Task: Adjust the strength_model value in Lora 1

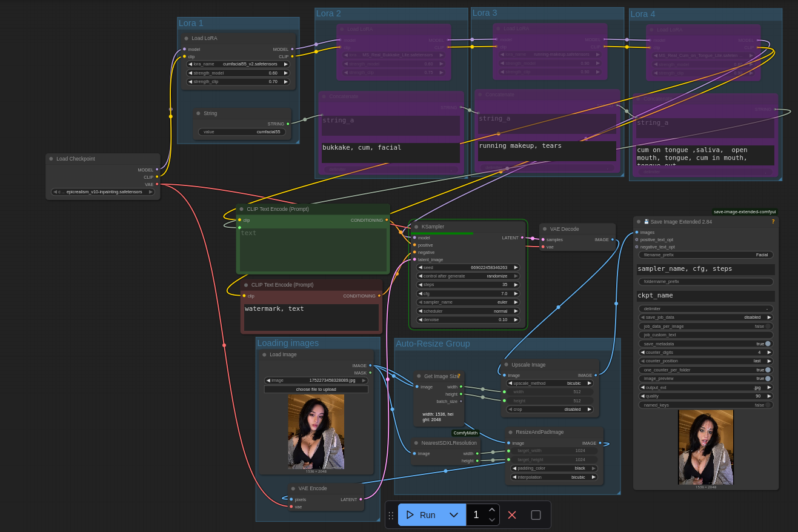Action: [238, 73]
